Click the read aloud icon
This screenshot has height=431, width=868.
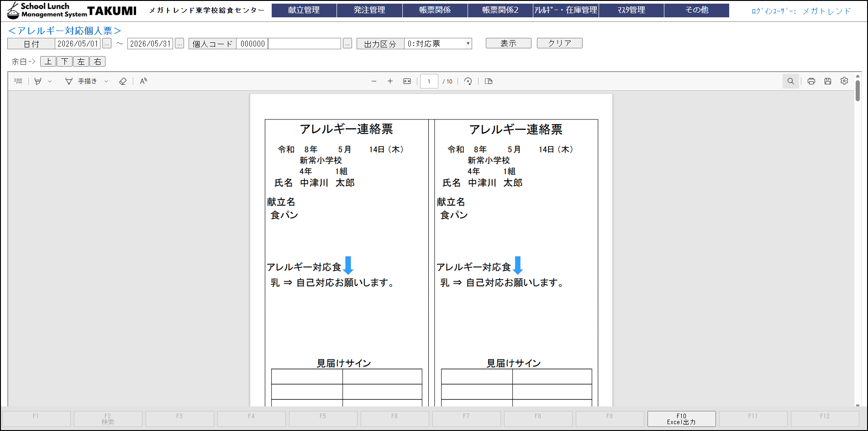pyautogui.click(x=143, y=81)
